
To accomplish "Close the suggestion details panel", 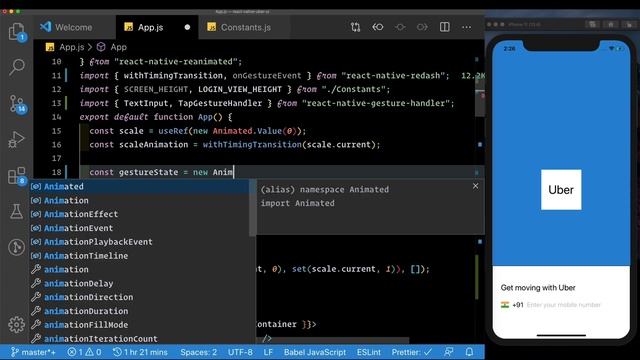I will (x=476, y=186).
